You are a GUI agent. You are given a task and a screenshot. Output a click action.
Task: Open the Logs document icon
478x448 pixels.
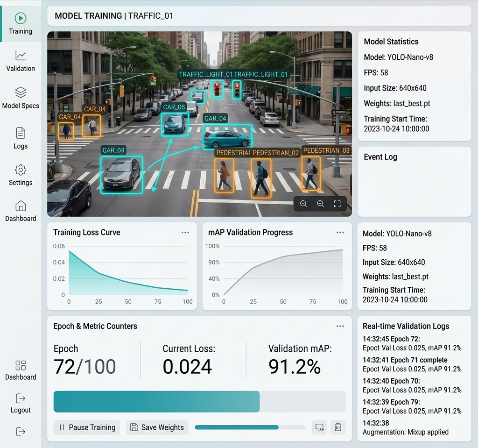tap(21, 133)
